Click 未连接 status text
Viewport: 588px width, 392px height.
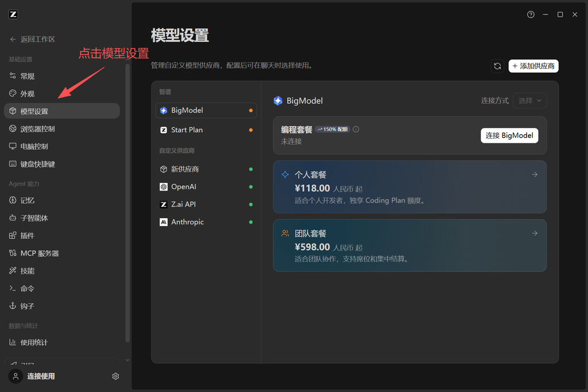click(x=291, y=141)
